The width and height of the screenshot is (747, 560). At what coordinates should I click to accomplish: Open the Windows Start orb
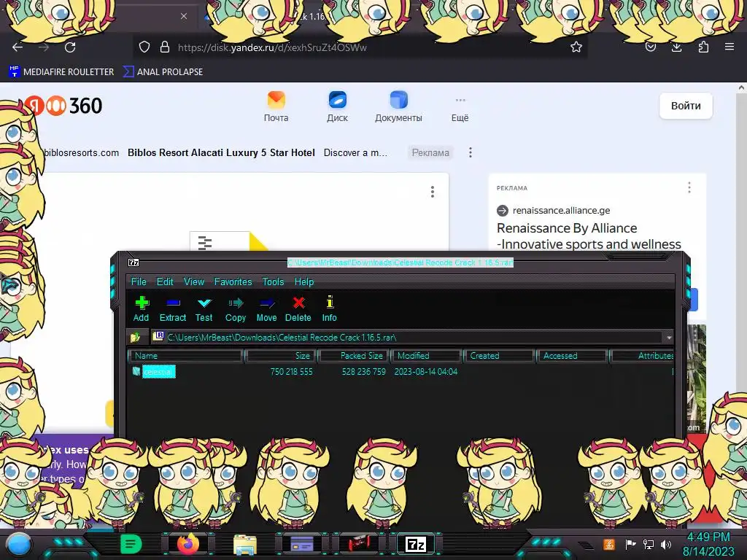[19, 545]
